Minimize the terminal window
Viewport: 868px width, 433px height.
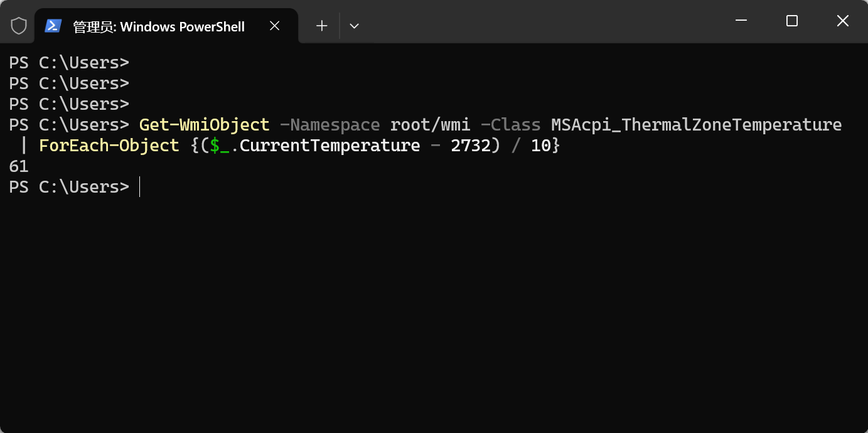coord(741,21)
